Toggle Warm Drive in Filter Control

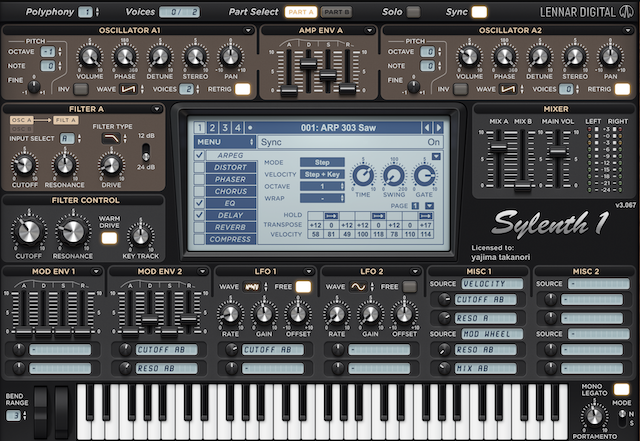pyautogui.click(x=110, y=237)
